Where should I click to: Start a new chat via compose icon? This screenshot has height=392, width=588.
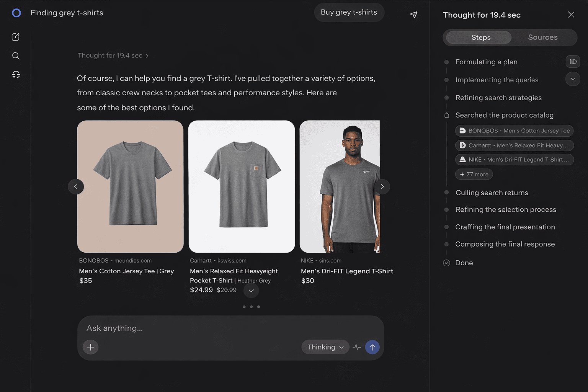[x=16, y=37]
